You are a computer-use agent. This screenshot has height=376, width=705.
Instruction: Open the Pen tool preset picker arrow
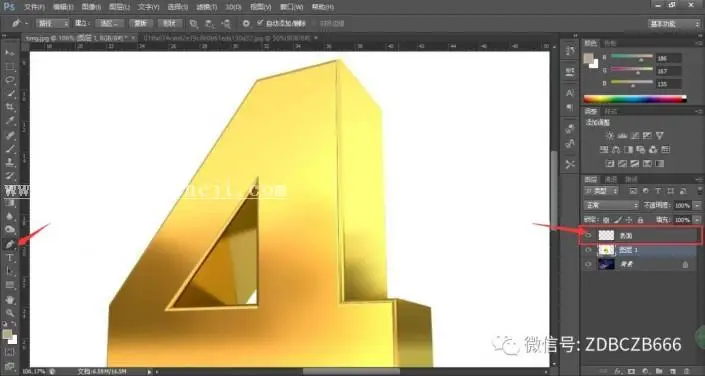click(27, 23)
